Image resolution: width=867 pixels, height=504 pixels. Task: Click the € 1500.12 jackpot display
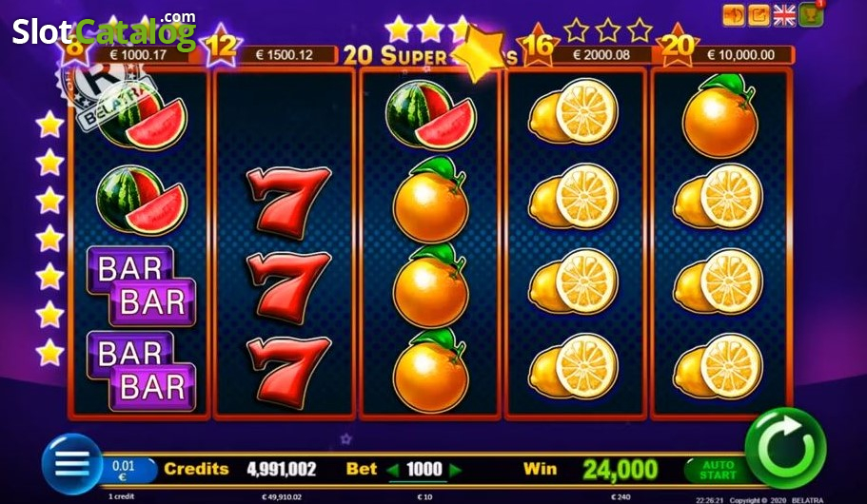(285, 55)
